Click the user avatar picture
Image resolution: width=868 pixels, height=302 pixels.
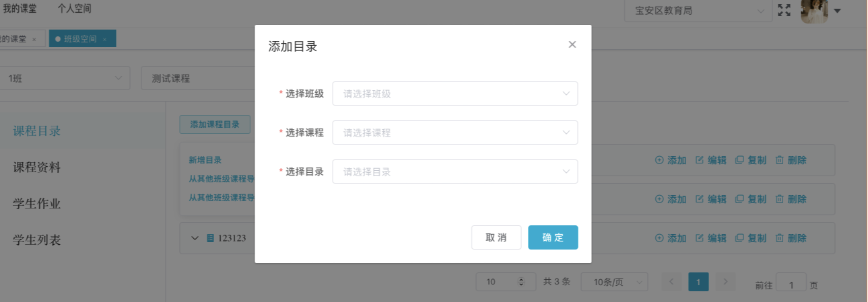(813, 11)
